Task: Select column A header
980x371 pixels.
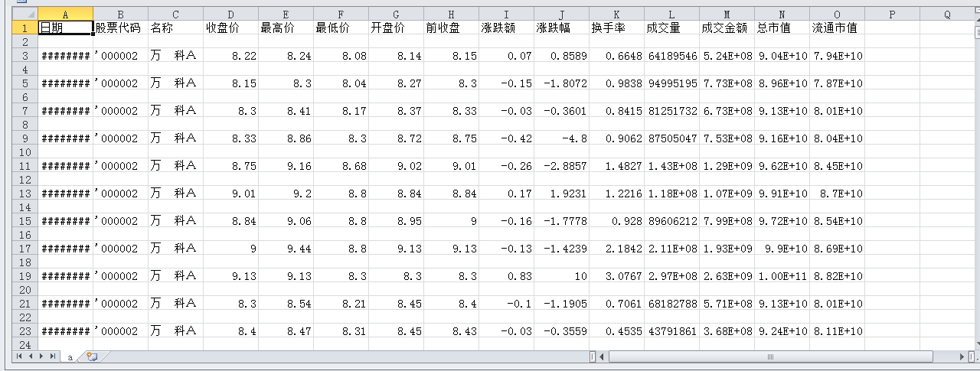Action: pyautogui.click(x=65, y=15)
